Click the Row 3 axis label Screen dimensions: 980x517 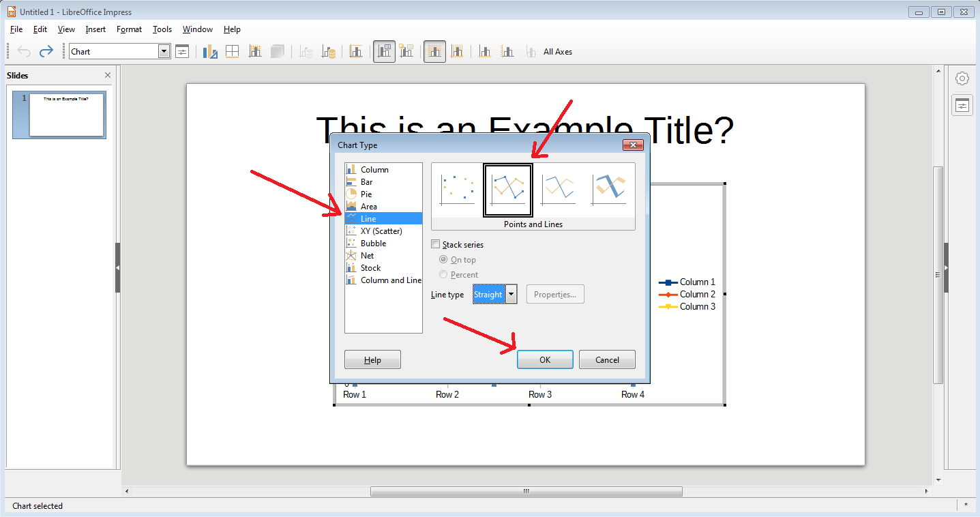[x=540, y=394]
